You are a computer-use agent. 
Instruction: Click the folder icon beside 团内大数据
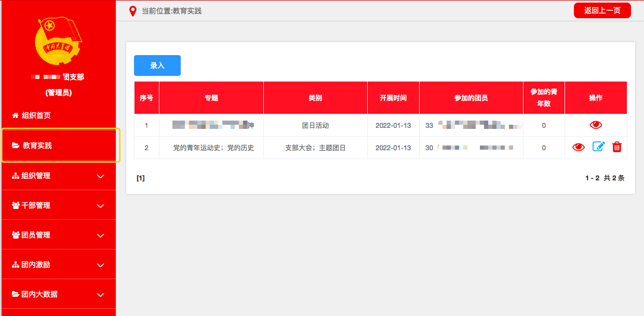coord(15,294)
